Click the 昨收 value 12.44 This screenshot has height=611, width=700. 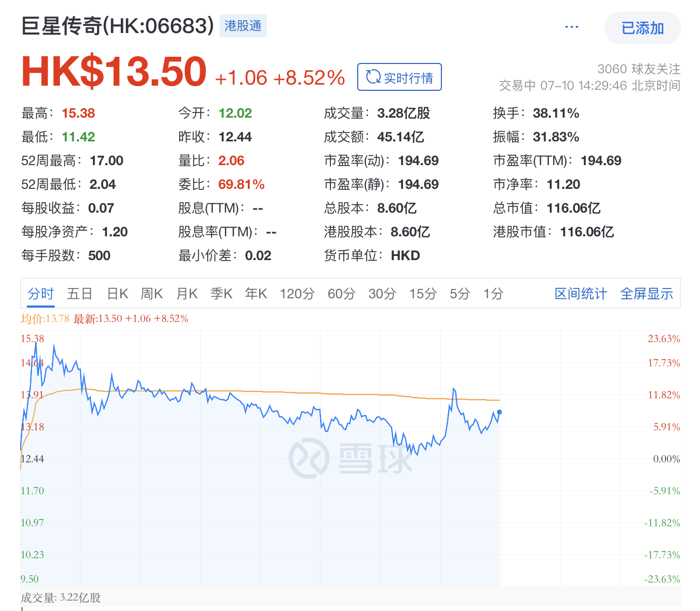pyautogui.click(x=235, y=137)
